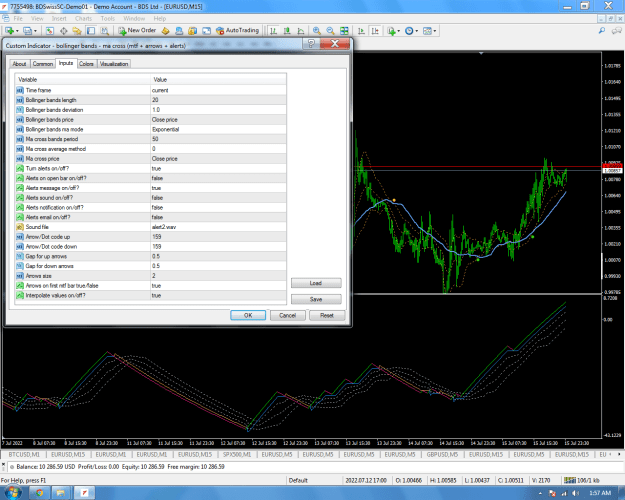Click the Cancel button
The height and width of the screenshot is (500, 625).
coord(287,315)
